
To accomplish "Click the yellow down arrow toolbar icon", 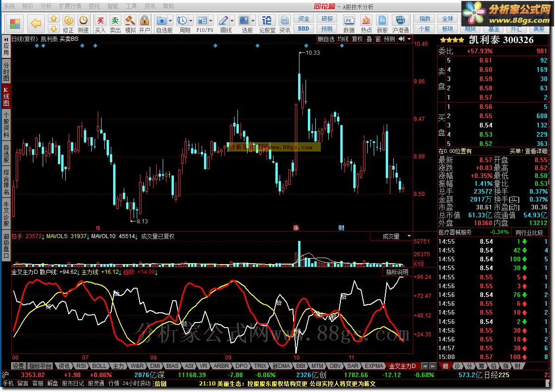I will pos(54,29).
